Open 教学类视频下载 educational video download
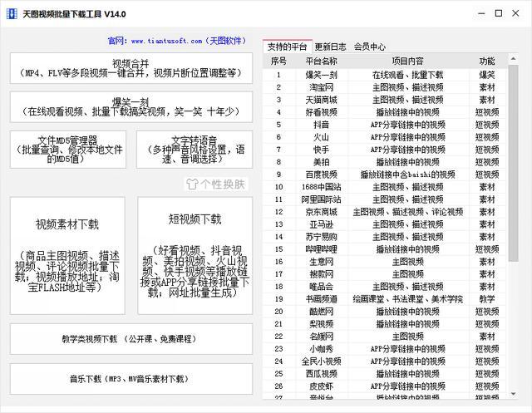This screenshot has height=413, width=532. [131, 339]
